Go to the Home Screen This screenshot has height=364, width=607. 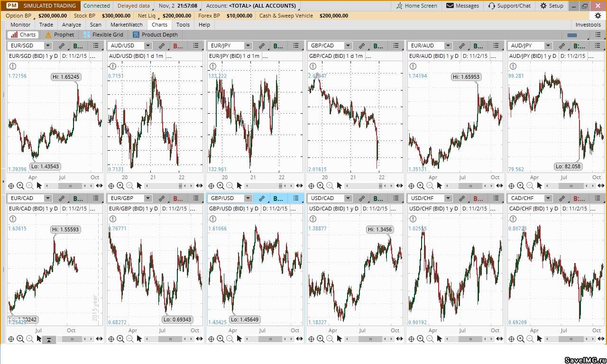(416, 6)
